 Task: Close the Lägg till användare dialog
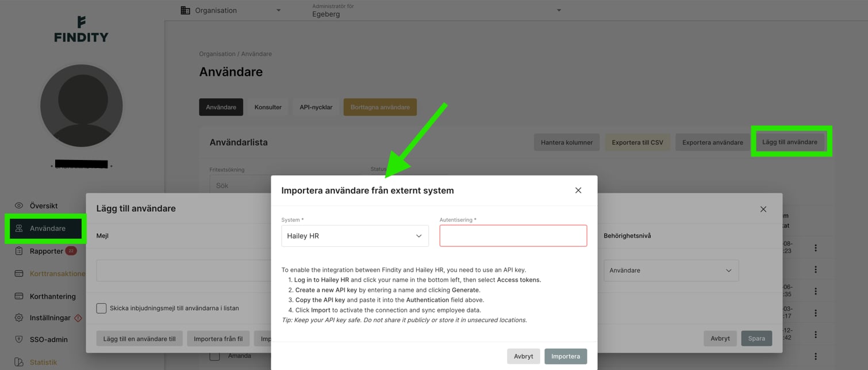point(763,209)
